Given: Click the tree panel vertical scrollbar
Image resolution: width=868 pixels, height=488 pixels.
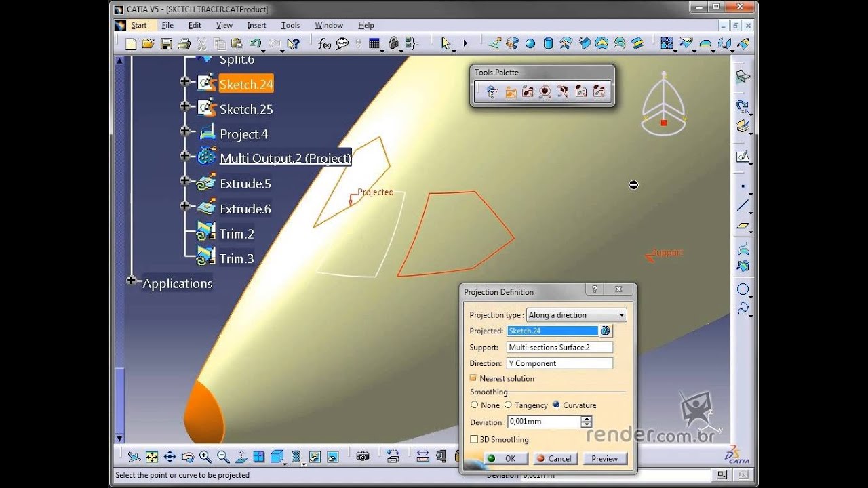Looking at the screenshot, I should pos(120,249).
